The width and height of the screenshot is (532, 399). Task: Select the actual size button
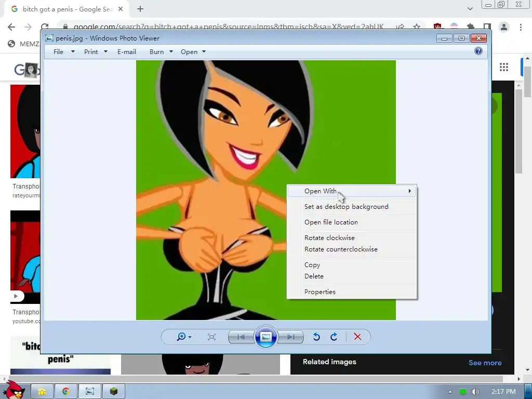tap(211, 337)
